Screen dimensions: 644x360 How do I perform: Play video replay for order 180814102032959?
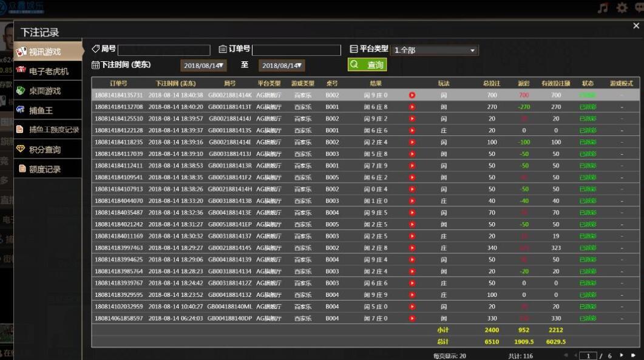tap(412, 307)
